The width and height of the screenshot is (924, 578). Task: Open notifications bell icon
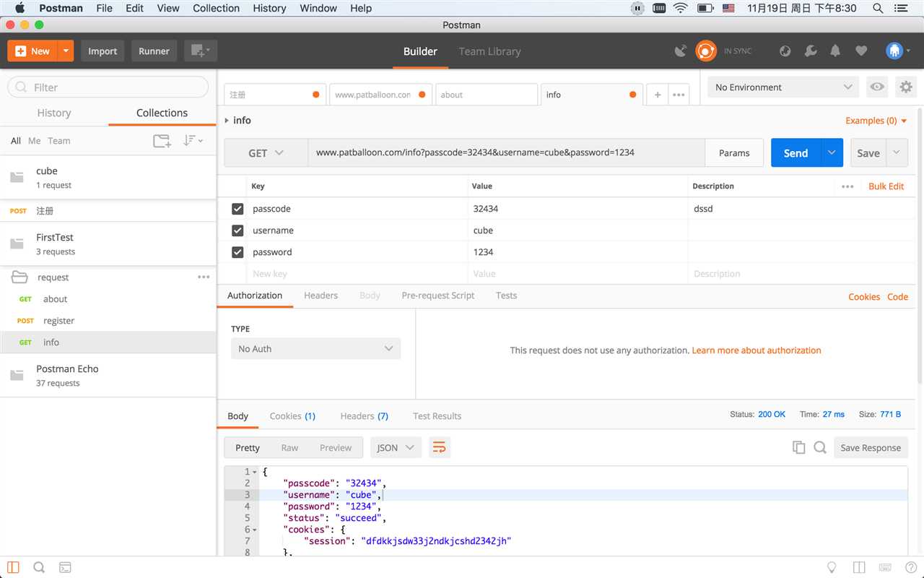(835, 51)
